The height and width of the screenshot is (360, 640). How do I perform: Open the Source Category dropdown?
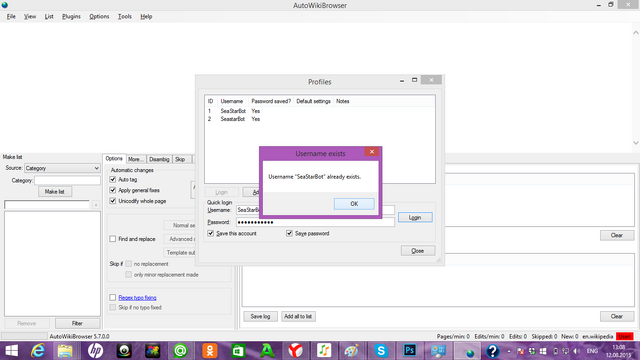(x=62, y=168)
